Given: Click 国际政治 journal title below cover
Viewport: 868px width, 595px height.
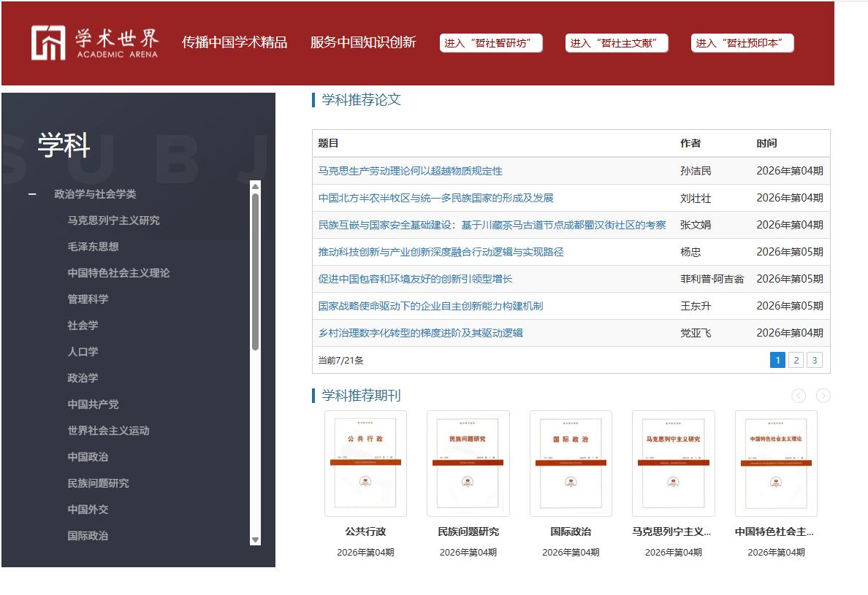Looking at the screenshot, I should point(571,532).
